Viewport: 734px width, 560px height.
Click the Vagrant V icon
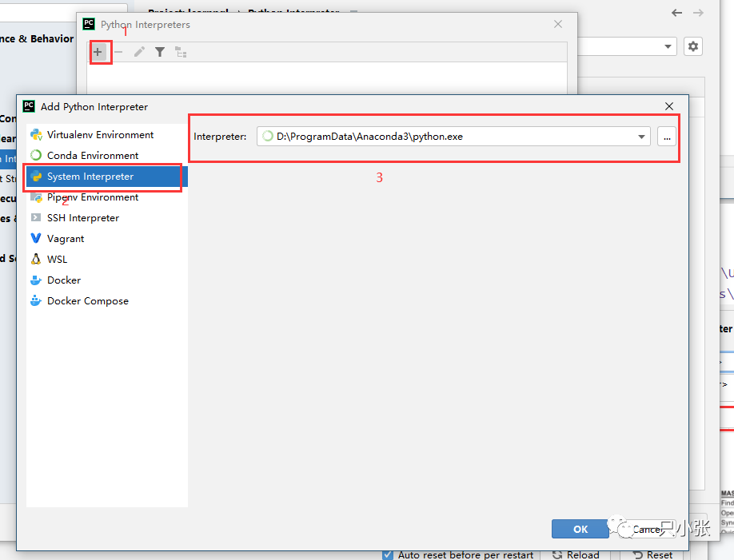36,238
